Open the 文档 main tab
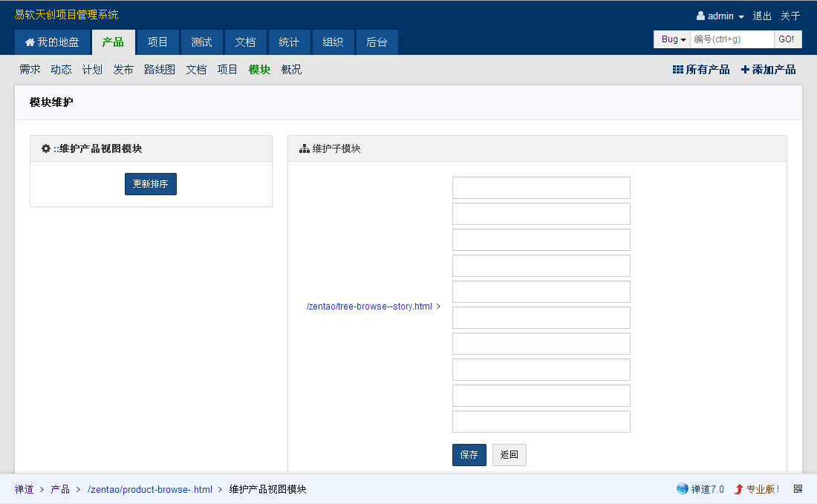 pyautogui.click(x=245, y=42)
